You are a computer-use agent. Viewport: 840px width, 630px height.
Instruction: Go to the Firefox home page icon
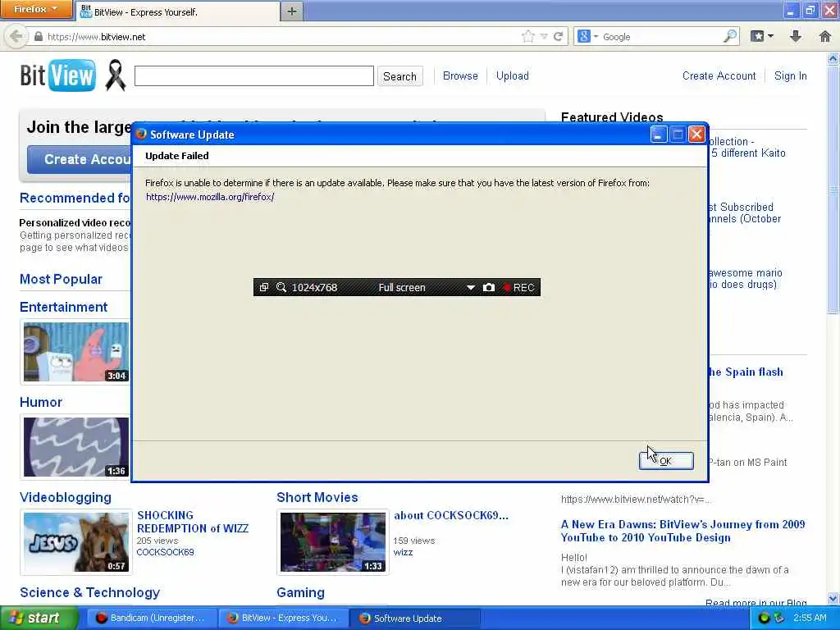[x=825, y=36]
